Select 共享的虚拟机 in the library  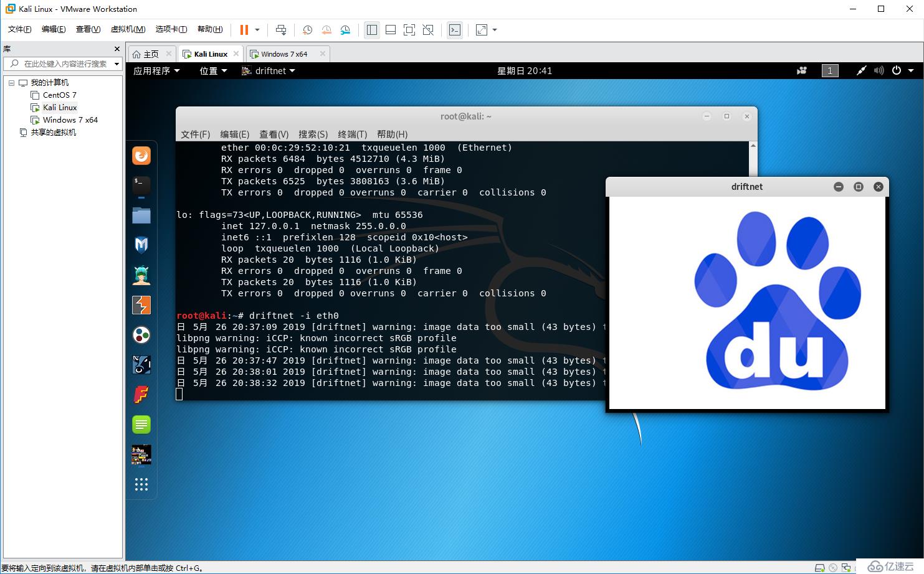(53, 133)
